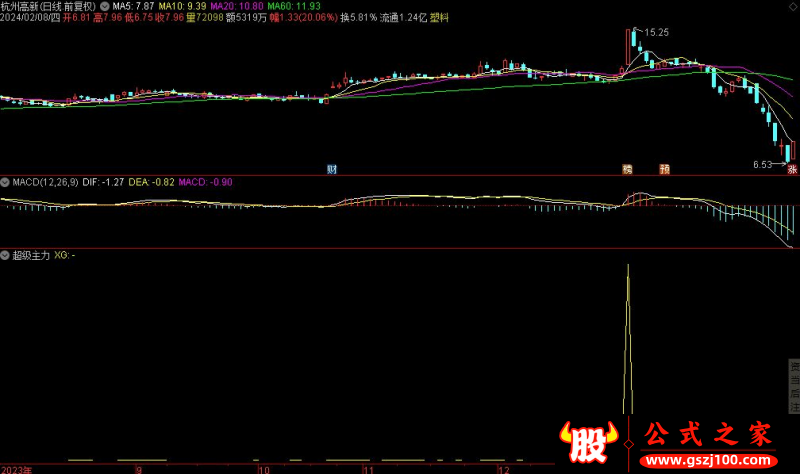This screenshot has height=474, width=800.
Task: Click the float value 流通1.24亿
Action: 403,18
